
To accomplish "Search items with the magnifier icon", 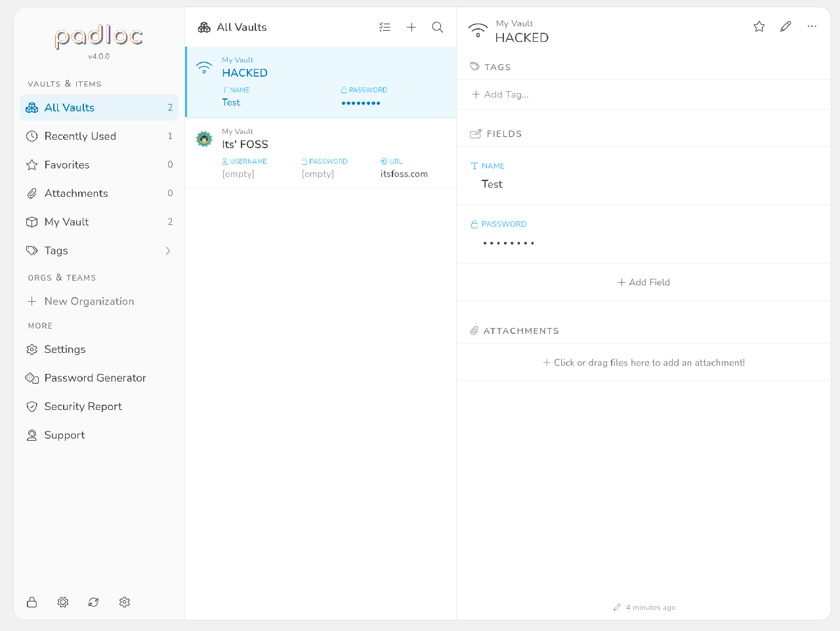I will pyautogui.click(x=438, y=28).
